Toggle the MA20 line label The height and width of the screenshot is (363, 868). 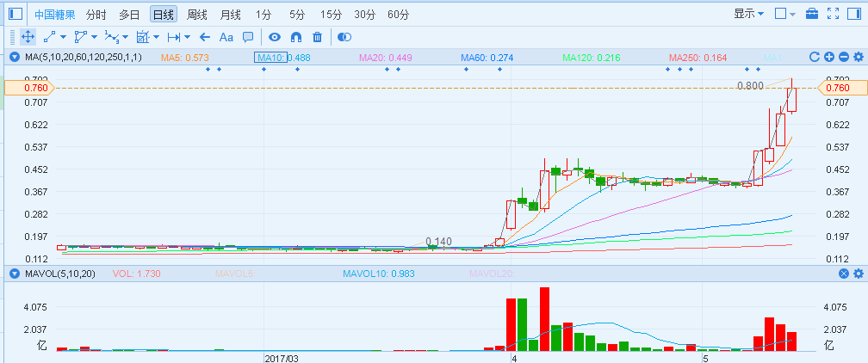point(385,58)
